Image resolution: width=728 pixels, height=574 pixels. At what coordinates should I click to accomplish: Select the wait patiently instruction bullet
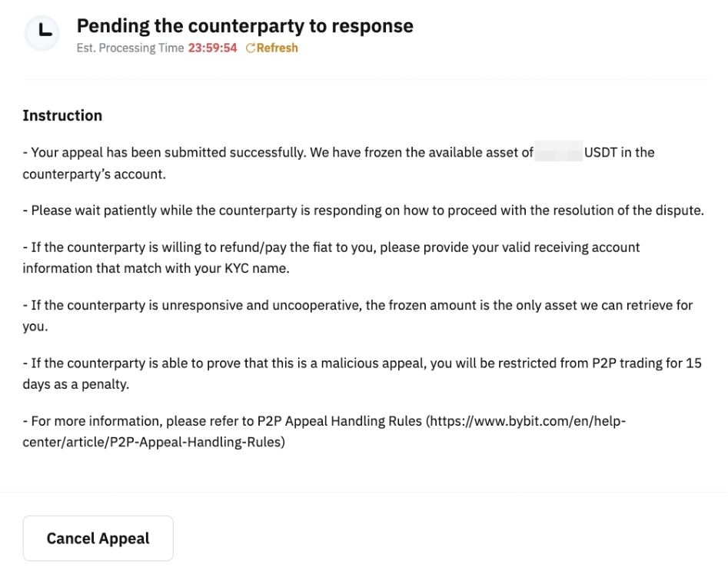coord(363,210)
